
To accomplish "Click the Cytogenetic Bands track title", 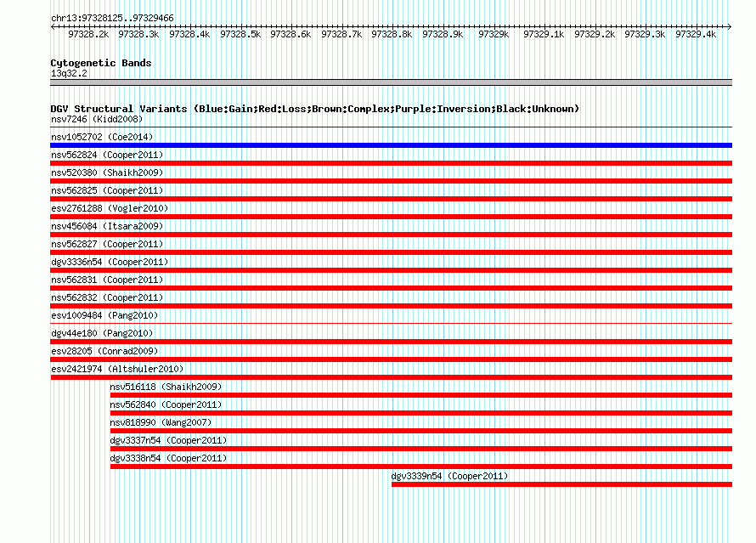I will (x=101, y=63).
